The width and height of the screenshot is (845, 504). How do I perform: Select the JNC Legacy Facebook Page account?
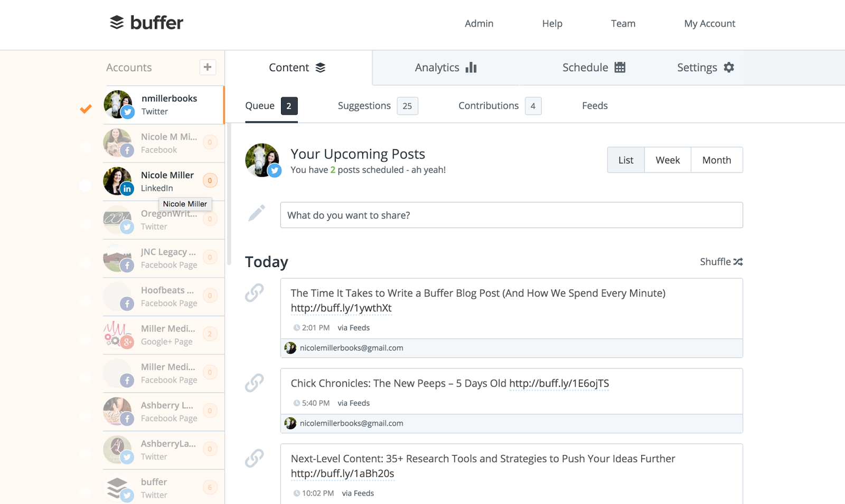pos(164,259)
